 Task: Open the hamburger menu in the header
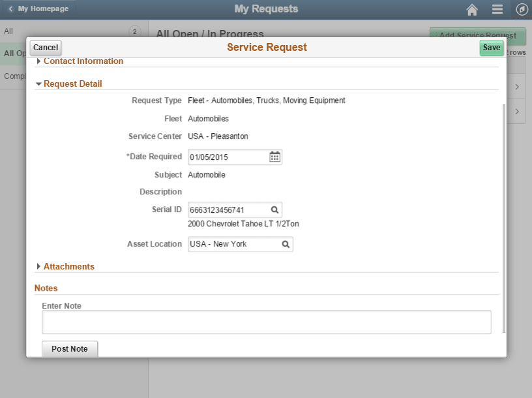point(497,8)
